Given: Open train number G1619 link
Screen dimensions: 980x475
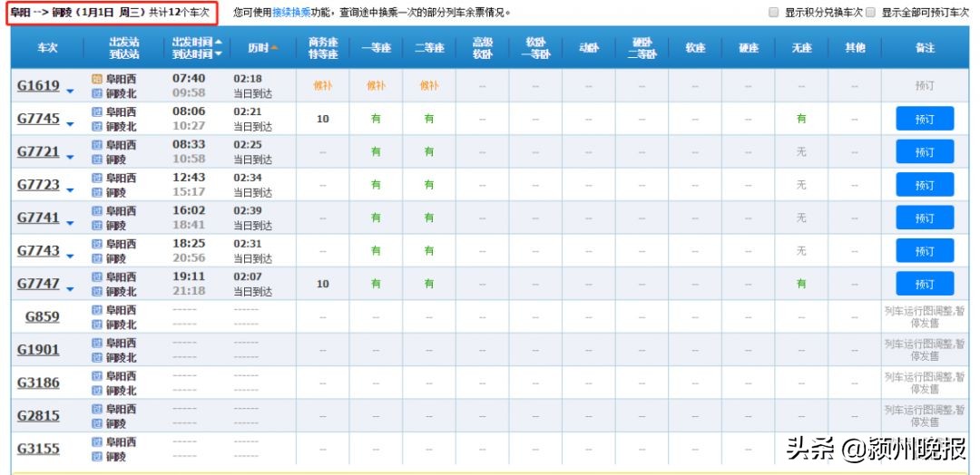Looking at the screenshot, I should (38, 85).
